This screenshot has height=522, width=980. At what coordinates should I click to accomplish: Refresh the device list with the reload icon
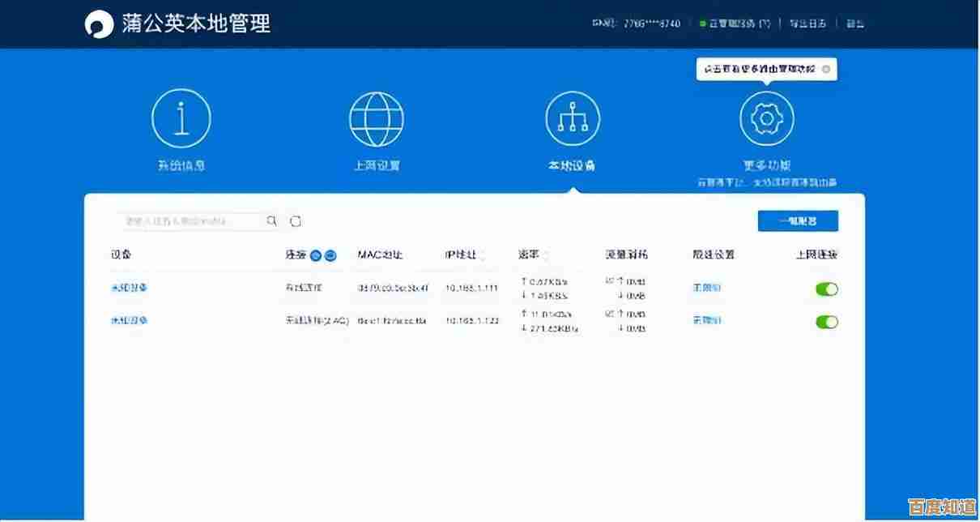point(295,220)
